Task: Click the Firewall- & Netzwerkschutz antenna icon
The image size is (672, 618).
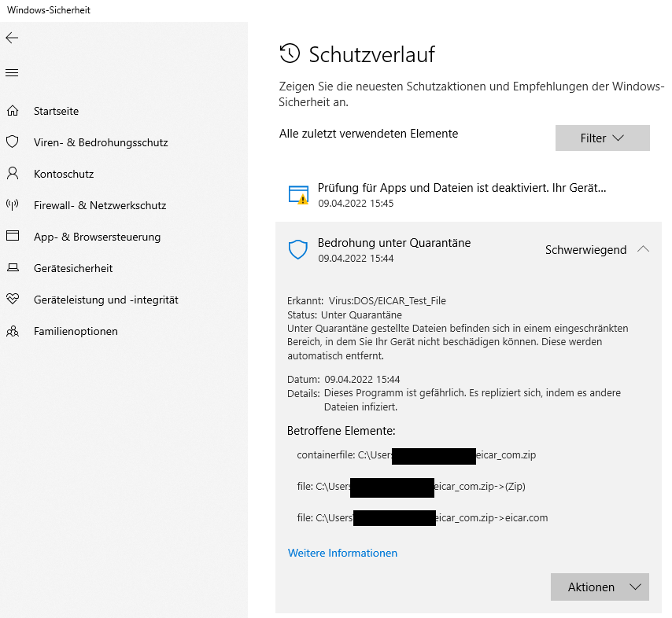Action: pos(12,205)
